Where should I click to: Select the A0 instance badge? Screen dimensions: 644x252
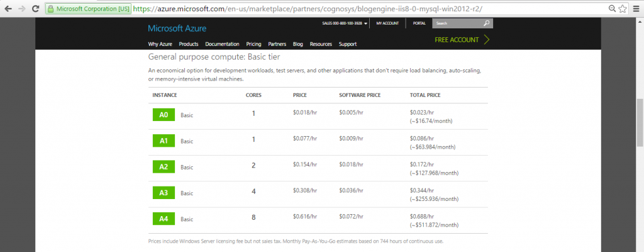coord(164,115)
